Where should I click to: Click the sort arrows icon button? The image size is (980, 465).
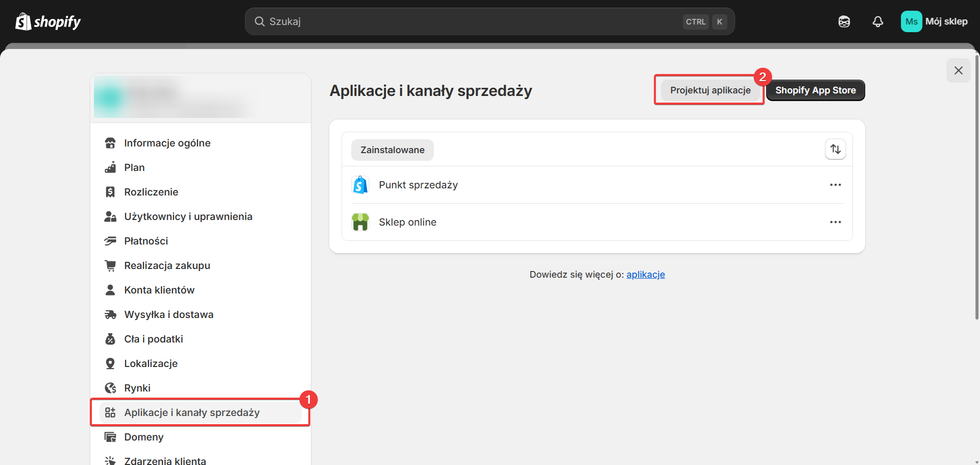[x=835, y=149]
